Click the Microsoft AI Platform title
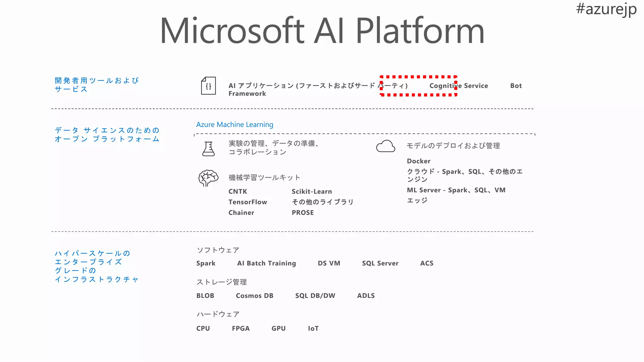 tap(322, 31)
